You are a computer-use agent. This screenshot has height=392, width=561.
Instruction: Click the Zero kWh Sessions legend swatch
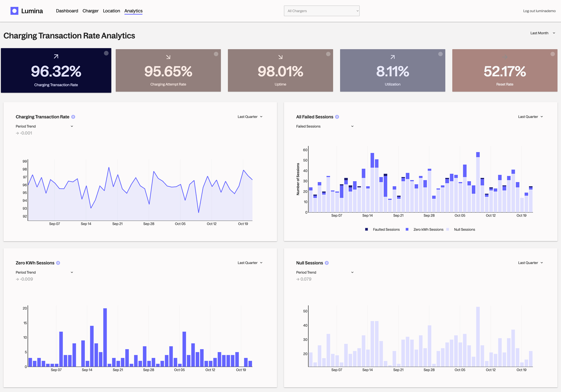407,229
